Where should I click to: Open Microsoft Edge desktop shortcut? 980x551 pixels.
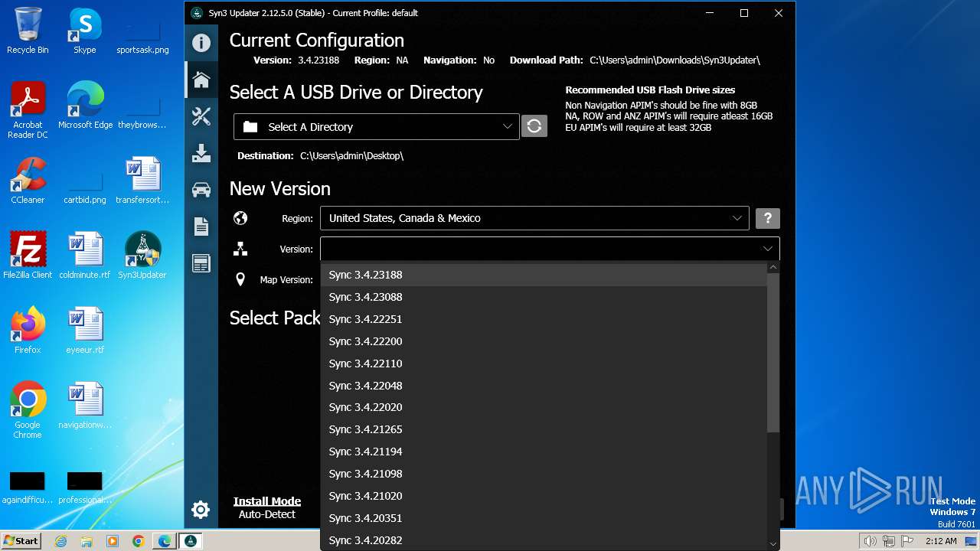pyautogui.click(x=85, y=106)
